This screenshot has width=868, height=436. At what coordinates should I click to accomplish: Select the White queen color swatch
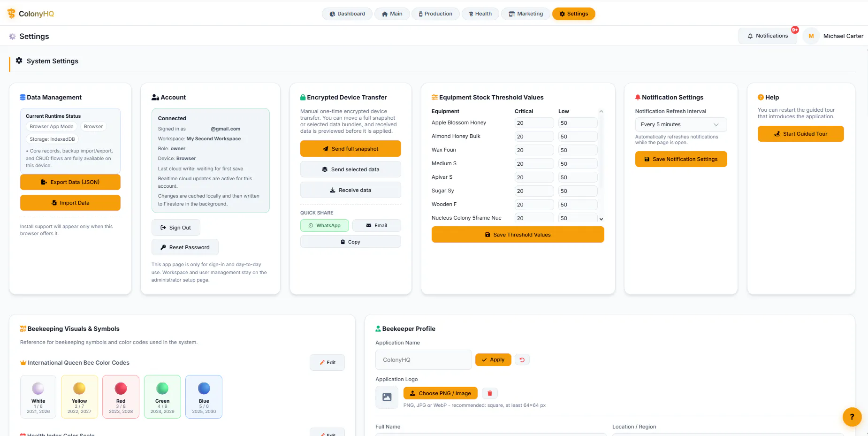[x=38, y=397]
